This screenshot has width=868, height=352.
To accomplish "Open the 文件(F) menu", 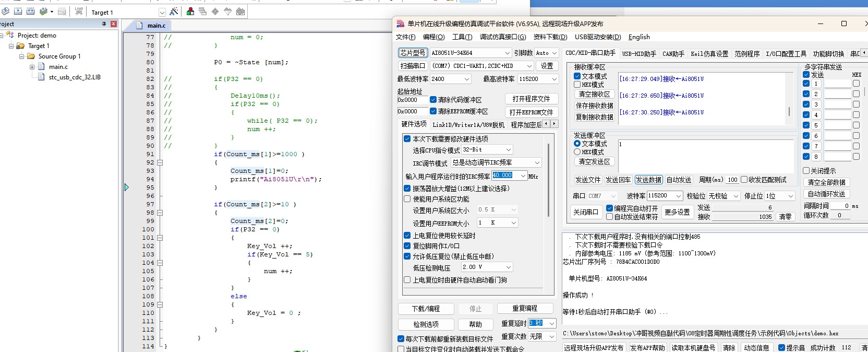I will (406, 37).
